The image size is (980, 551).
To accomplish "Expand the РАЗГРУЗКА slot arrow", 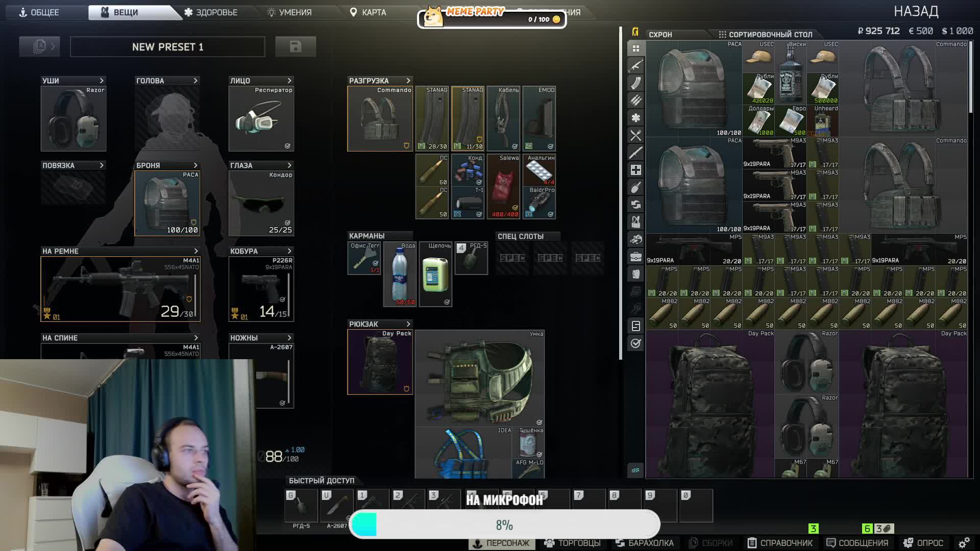I will pyautogui.click(x=408, y=81).
